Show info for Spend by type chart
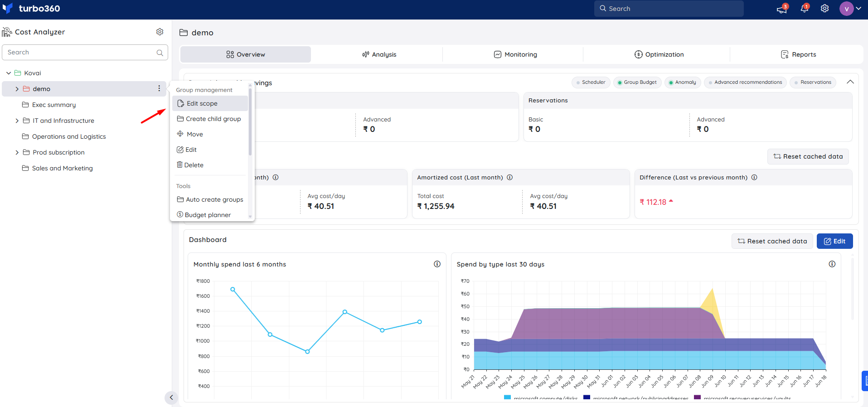Screen dimensions: 868x407 pyautogui.click(x=832, y=264)
